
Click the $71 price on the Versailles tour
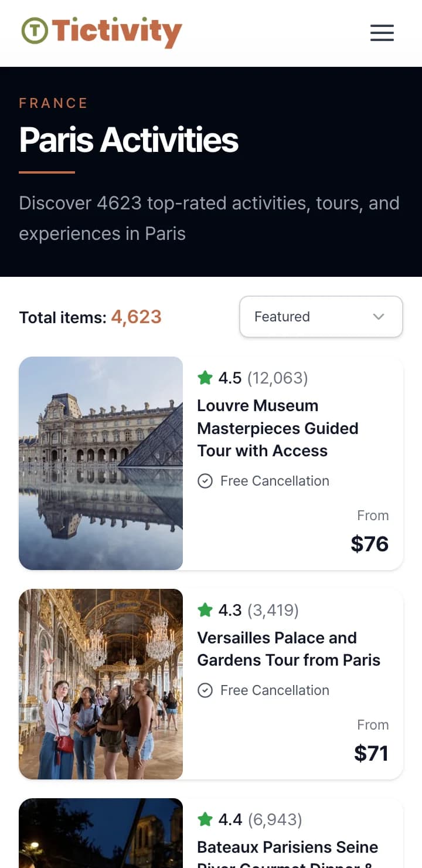371,753
